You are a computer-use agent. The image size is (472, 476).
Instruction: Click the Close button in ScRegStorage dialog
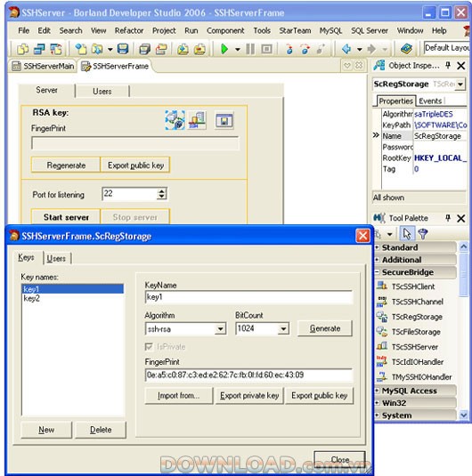(340, 460)
